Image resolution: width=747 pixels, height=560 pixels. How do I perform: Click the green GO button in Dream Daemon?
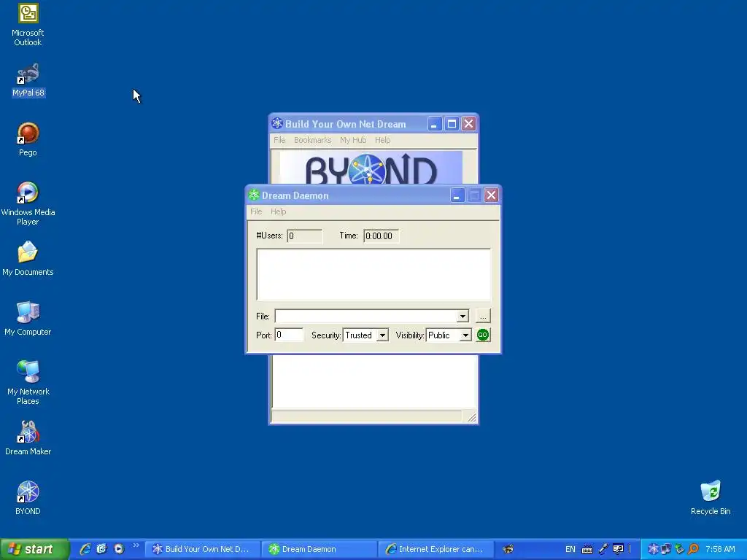pyautogui.click(x=483, y=335)
